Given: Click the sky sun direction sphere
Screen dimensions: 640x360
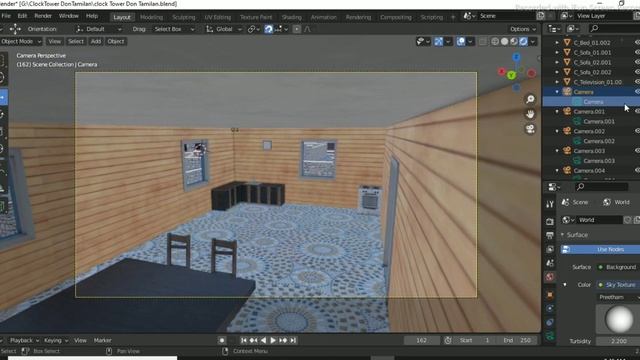Looking at the screenshot, I should (x=619, y=319).
